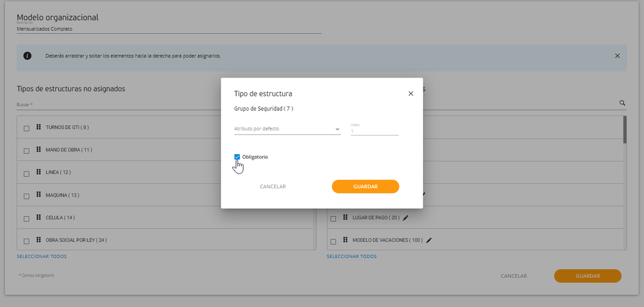Select the text LUGAR DE PAGO ( 20 )

click(376, 218)
